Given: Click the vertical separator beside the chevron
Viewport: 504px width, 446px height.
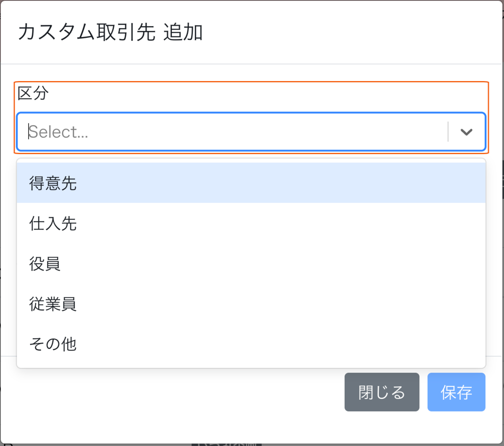Looking at the screenshot, I should click(x=448, y=132).
